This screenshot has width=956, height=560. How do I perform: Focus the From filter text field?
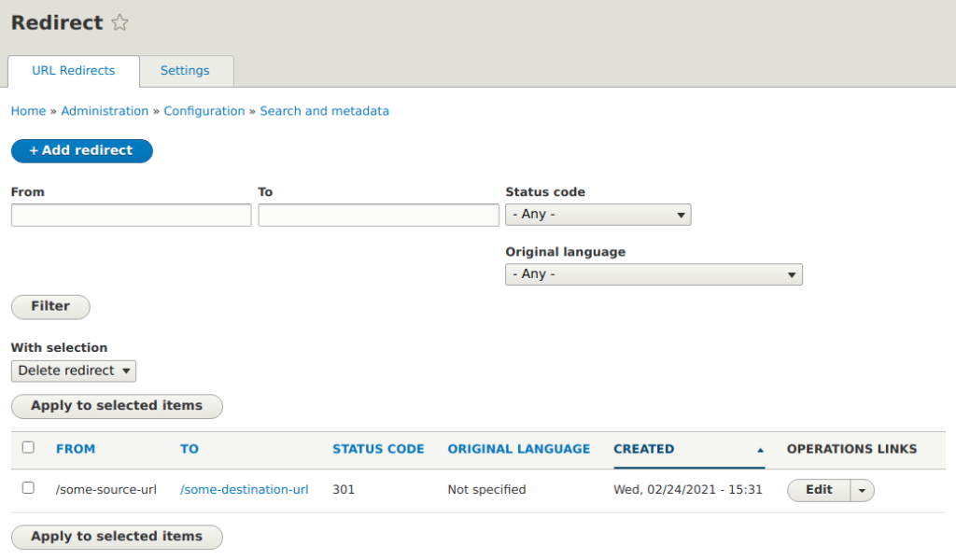pos(131,215)
